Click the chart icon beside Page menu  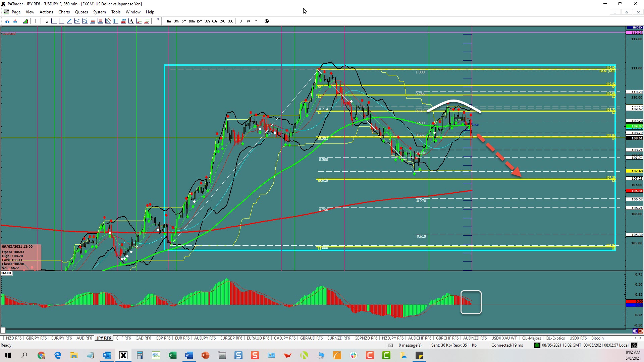[x=6, y=12]
